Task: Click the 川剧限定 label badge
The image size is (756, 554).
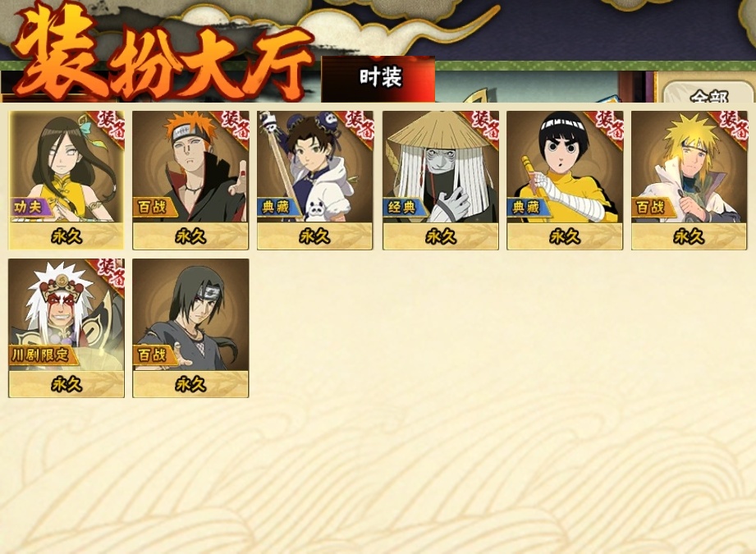Action: pos(42,355)
